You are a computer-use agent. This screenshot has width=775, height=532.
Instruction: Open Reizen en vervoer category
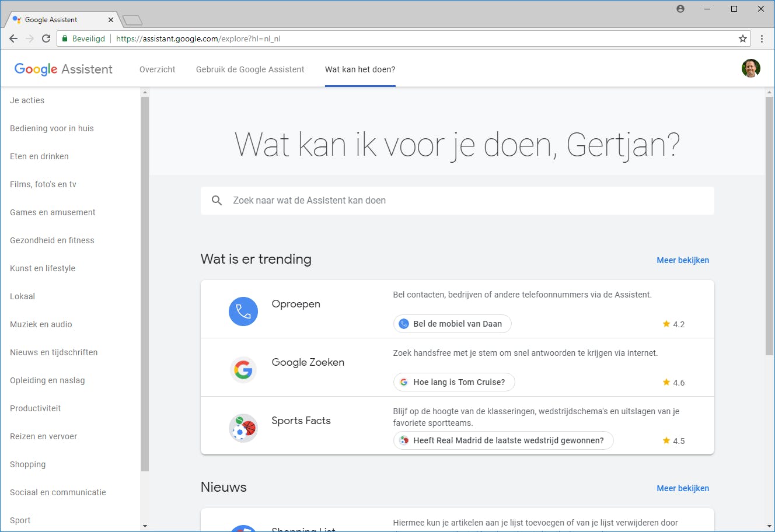[x=44, y=436]
